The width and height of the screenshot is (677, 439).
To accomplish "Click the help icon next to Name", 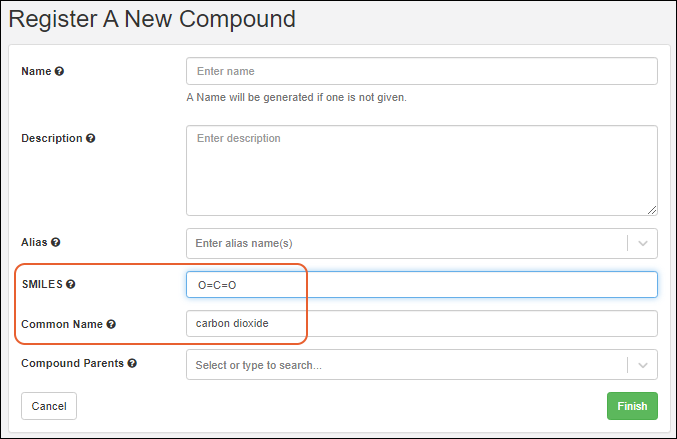I will pos(59,72).
